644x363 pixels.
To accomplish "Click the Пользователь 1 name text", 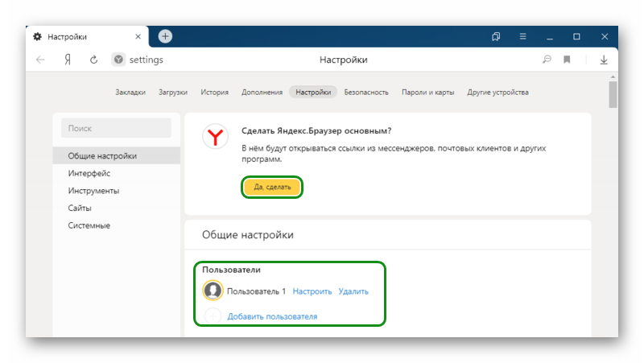I will coord(256,291).
